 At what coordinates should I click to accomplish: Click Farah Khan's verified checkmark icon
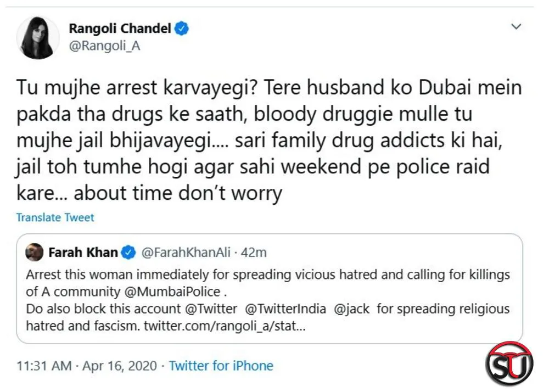(128, 253)
